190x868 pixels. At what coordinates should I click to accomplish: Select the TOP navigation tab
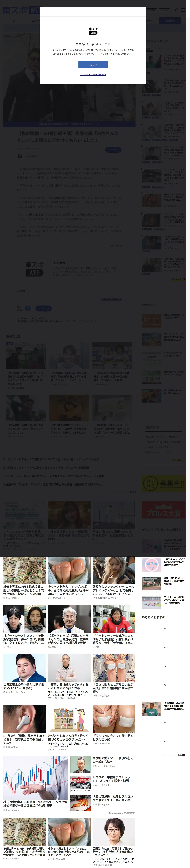click(14, 21)
